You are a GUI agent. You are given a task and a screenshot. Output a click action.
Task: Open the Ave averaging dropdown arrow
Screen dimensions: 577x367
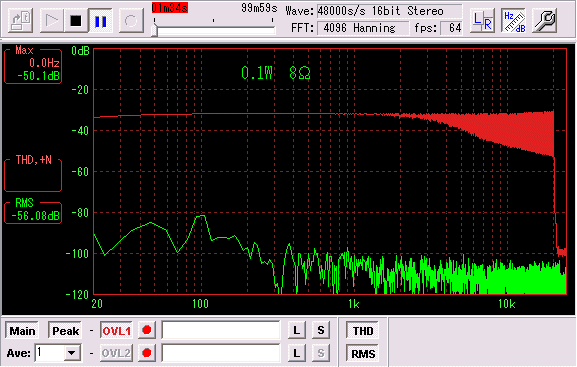[72, 353]
